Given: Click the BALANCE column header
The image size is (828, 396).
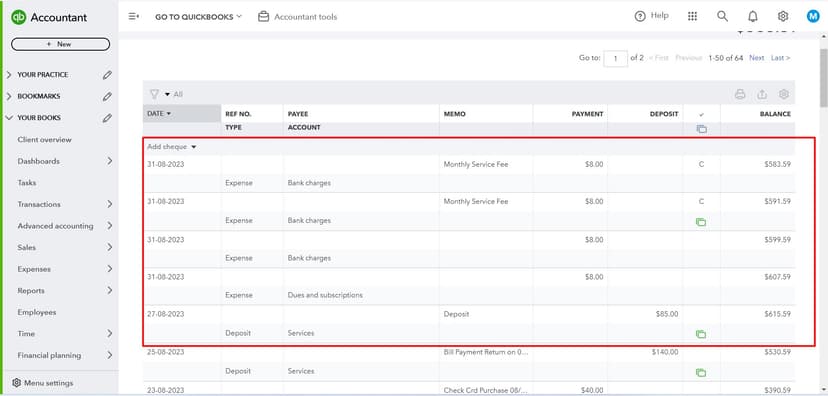Looking at the screenshot, I should point(775,114).
